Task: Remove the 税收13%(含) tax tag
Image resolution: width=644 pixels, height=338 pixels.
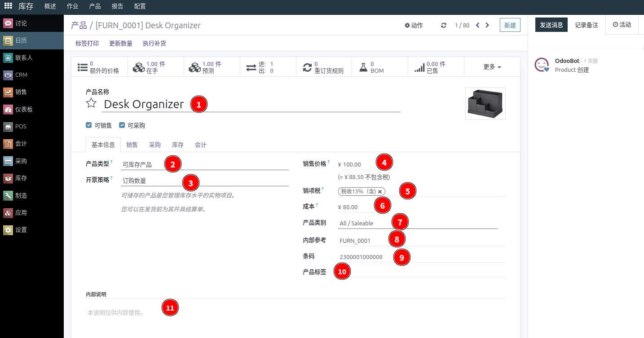Action: (380, 192)
